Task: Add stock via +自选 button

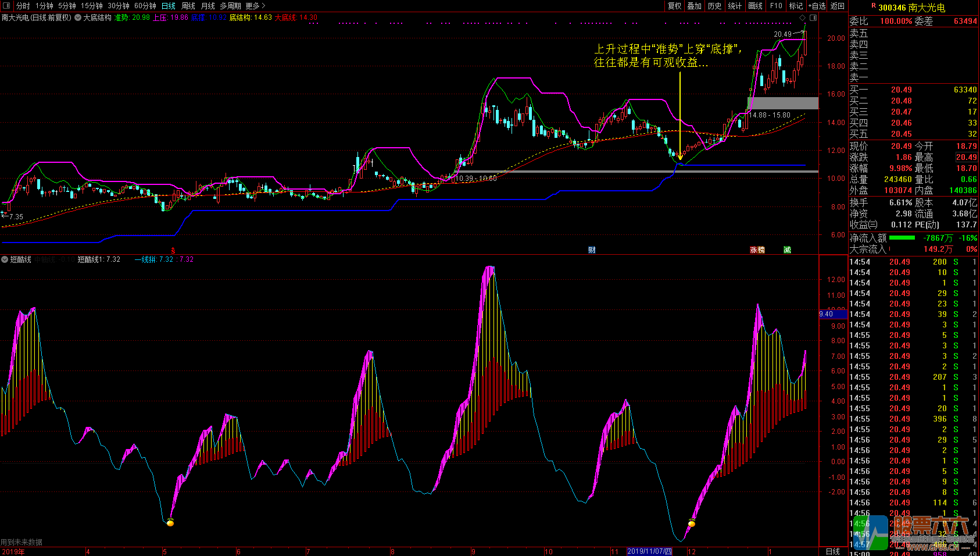Action: 817,6
